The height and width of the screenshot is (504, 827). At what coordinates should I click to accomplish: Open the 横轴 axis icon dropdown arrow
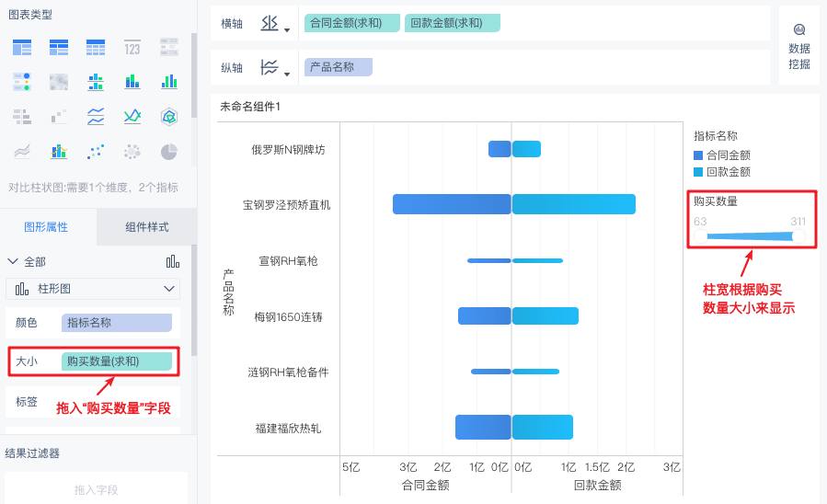(287, 30)
